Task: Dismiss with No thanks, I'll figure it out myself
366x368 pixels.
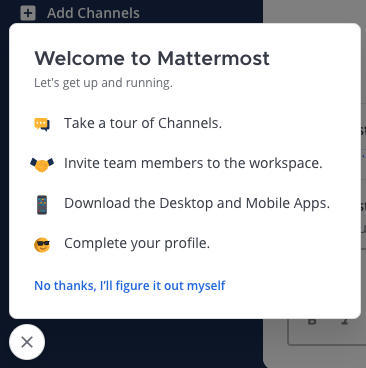Action: point(130,286)
